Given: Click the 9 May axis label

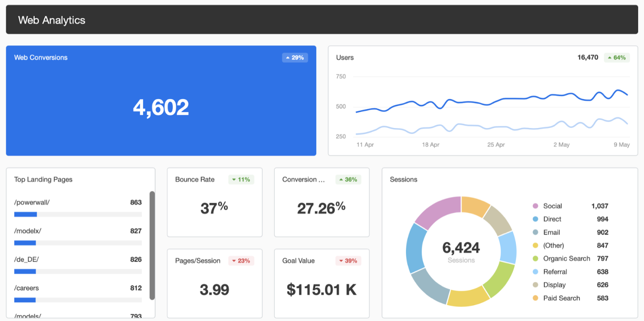Looking at the screenshot, I should pyautogui.click(x=622, y=145).
